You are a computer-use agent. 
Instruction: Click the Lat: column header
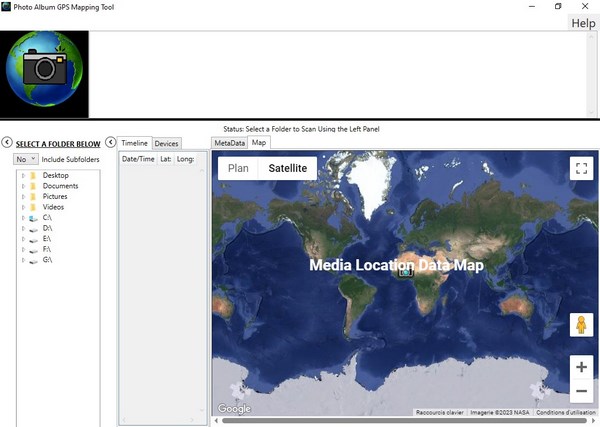[x=165, y=159]
